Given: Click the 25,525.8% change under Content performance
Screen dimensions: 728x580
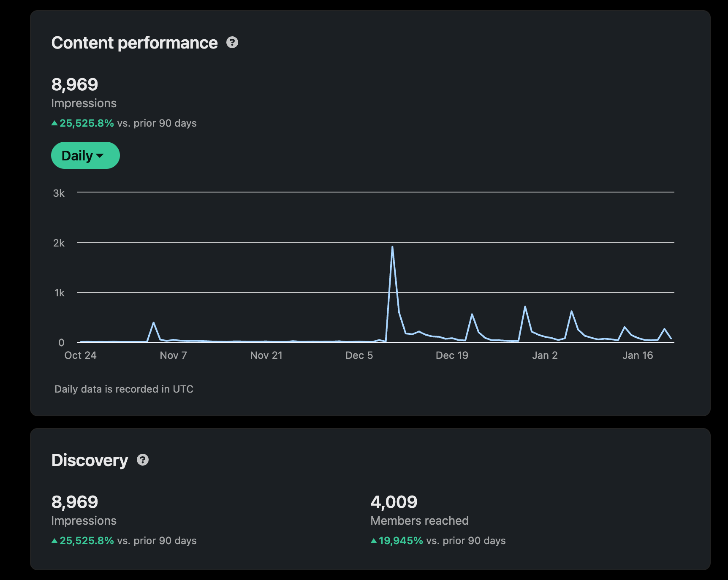Looking at the screenshot, I should [87, 123].
